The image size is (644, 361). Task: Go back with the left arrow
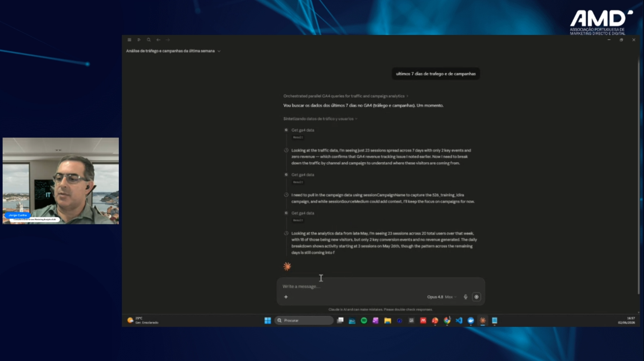(159, 40)
